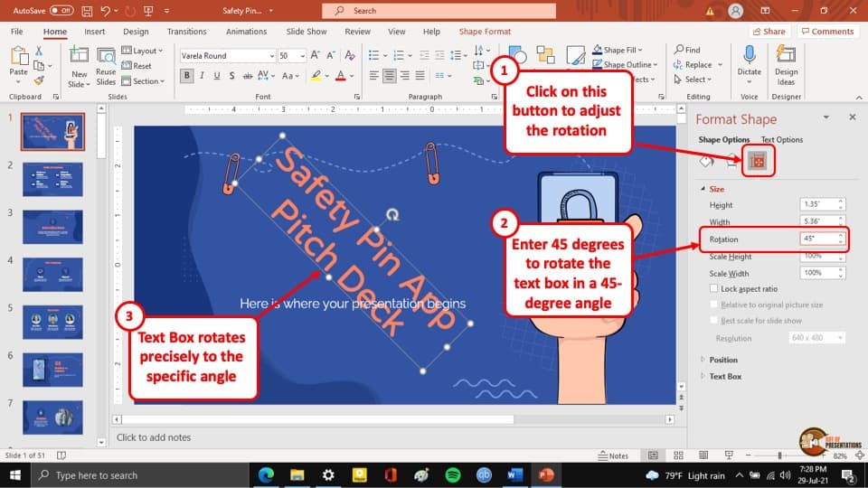Viewport: 868px width, 488px height.
Task: Apply text Shadow formatting
Action: click(232, 76)
